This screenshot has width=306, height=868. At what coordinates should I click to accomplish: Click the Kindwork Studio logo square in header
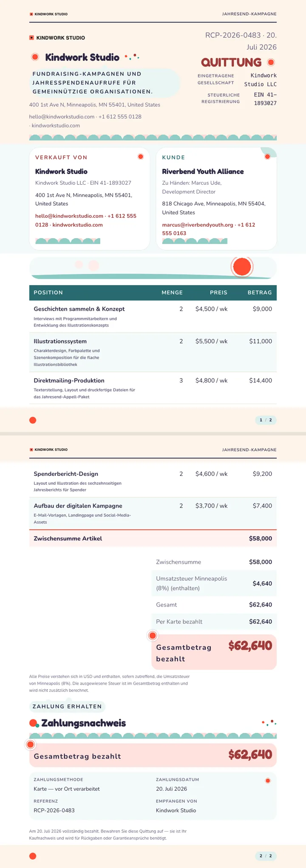[31, 38]
